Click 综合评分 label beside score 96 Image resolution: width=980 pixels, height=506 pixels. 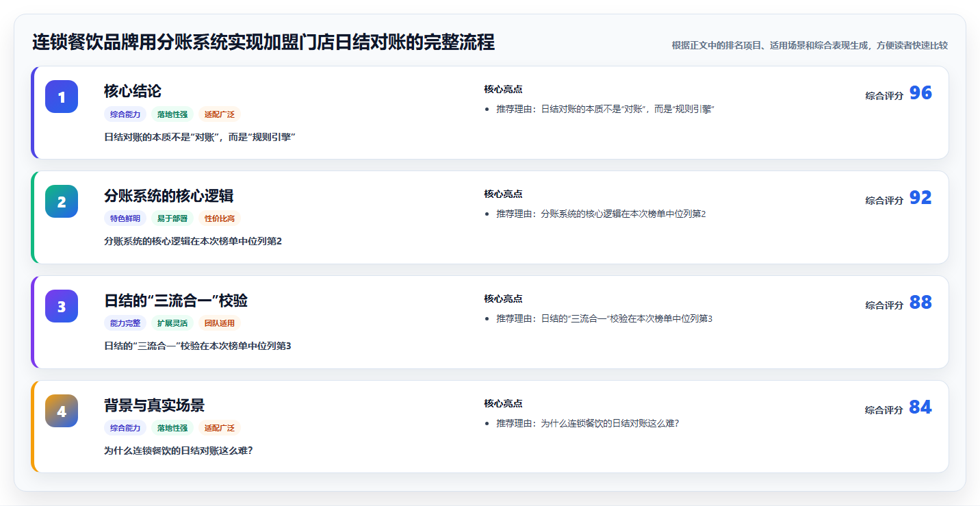884,96
